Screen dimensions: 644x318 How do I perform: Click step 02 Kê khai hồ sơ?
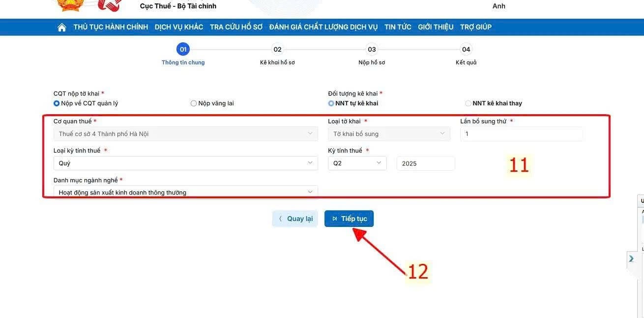pos(277,54)
